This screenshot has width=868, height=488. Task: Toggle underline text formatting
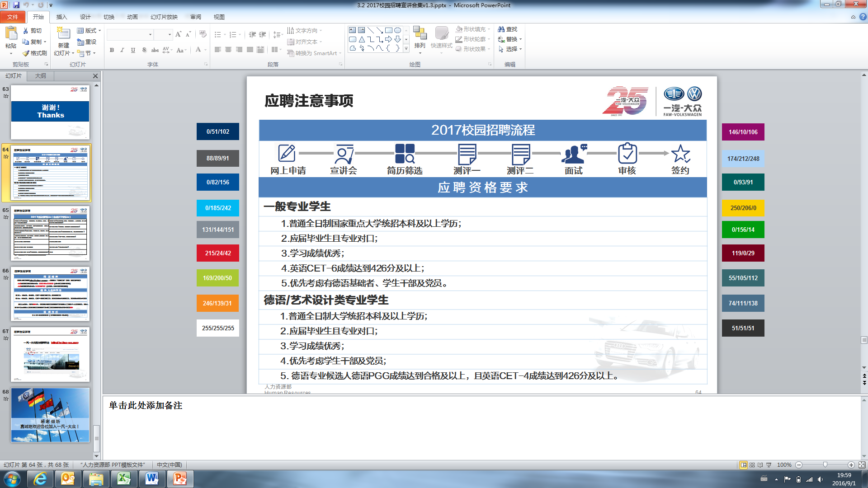[133, 50]
